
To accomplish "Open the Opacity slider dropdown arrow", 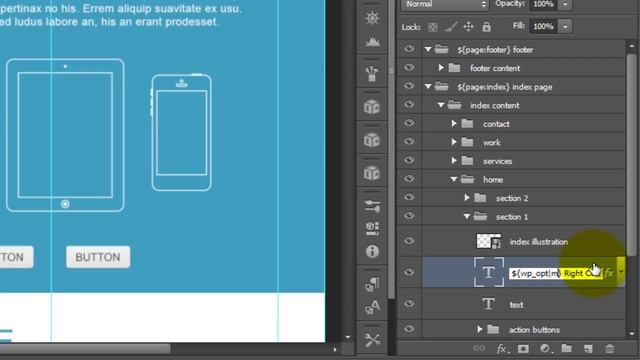I will click(x=565, y=4).
